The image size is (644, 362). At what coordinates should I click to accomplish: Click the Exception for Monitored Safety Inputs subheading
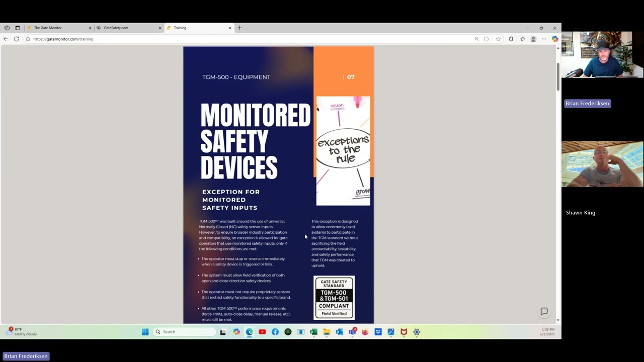[231, 200]
